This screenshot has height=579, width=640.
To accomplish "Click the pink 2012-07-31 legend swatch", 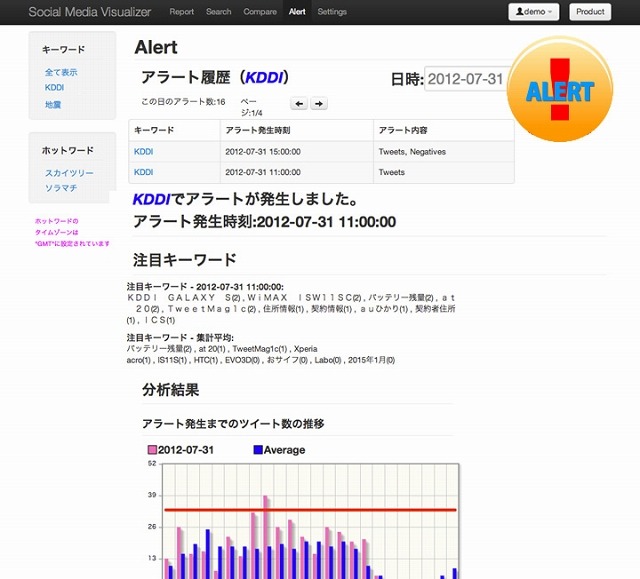I will 152,450.
